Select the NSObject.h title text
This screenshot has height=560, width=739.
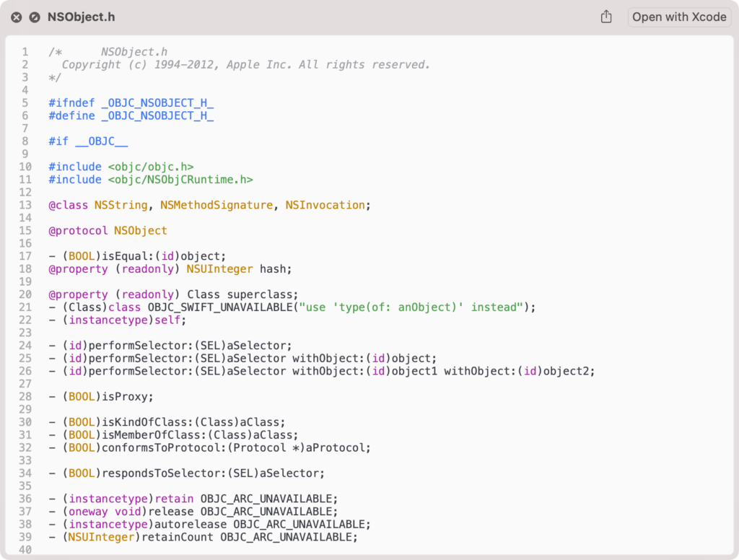pyautogui.click(x=82, y=17)
